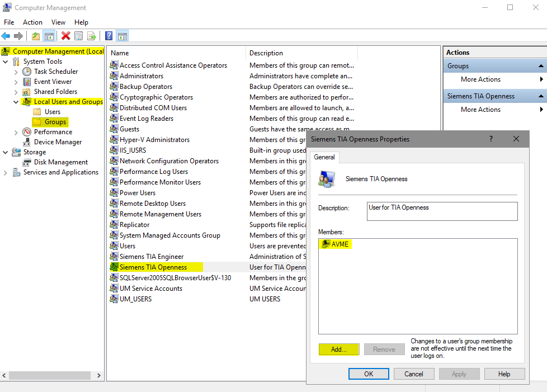Viewport: 547px width, 392px height.
Task: Click the Up one level toolbar icon
Action: coord(36,36)
